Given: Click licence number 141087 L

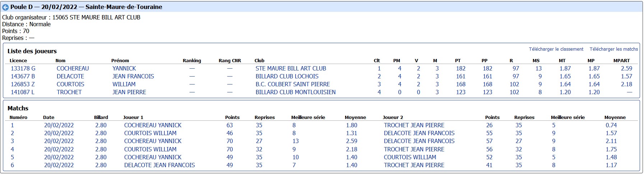Looking at the screenshot, I should 22,92.
